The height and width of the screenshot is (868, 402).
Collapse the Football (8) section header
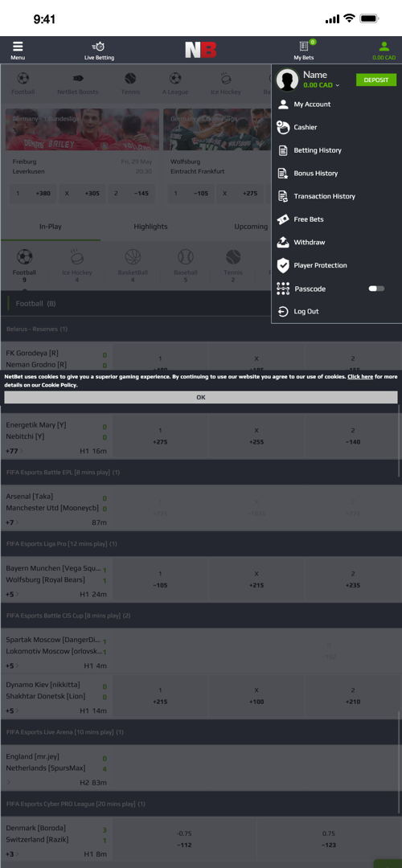[136, 304]
